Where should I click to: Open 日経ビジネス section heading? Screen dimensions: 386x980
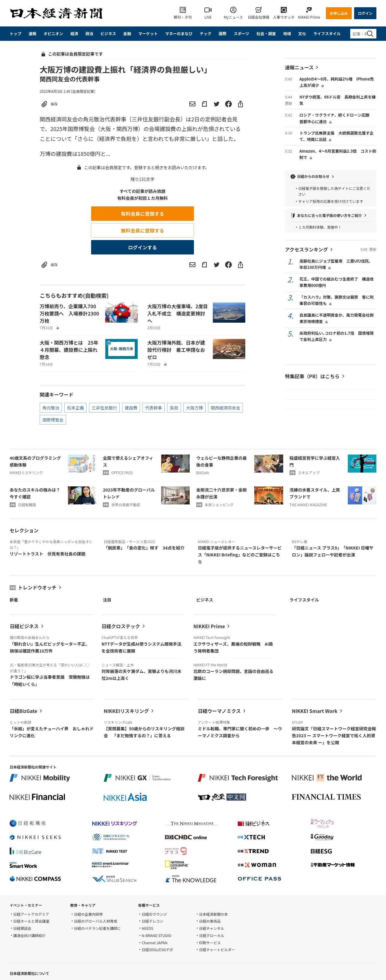tap(27, 626)
